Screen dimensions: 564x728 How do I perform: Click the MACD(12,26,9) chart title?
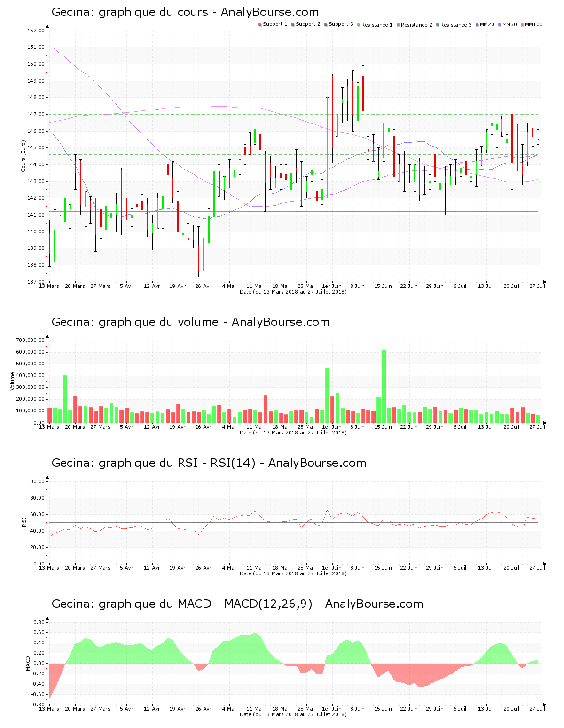click(x=237, y=604)
